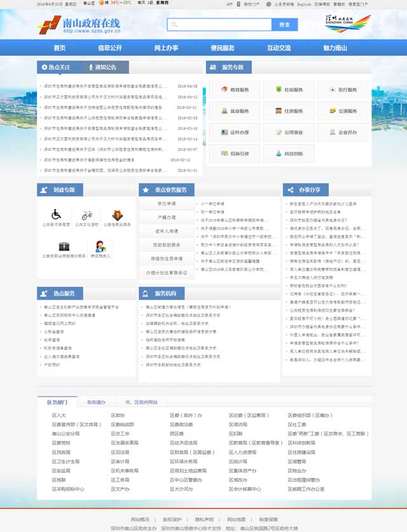The image size is (407, 532).
Task: Select the 户籍办理 side tab
Action: coord(167,217)
